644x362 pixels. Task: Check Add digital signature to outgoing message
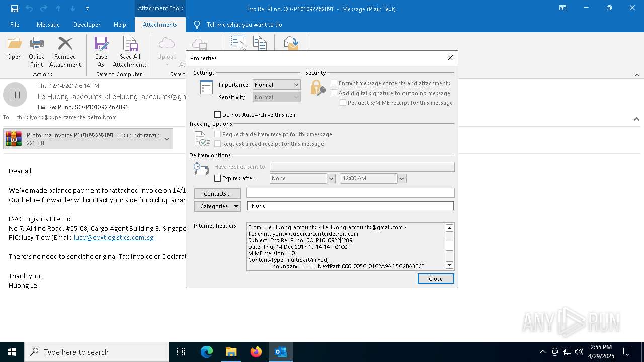coord(334,93)
